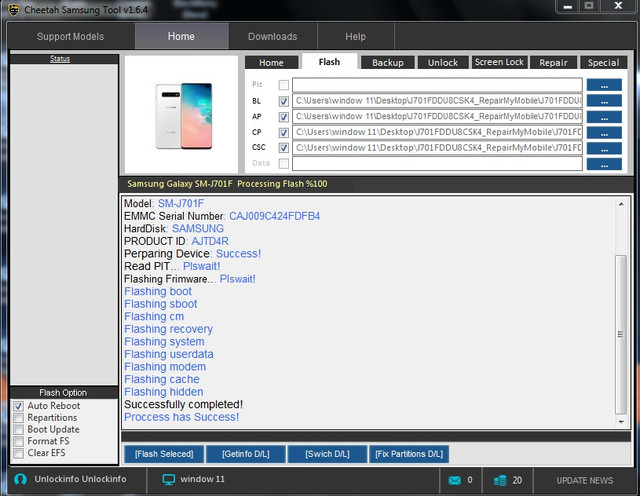This screenshot has height=496, width=640.
Task: Switch to the Backup sub-tab
Action: tap(388, 62)
